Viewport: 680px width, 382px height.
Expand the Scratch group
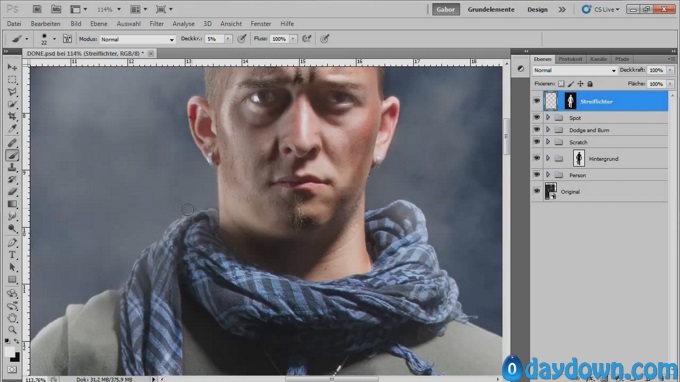coord(548,142)
